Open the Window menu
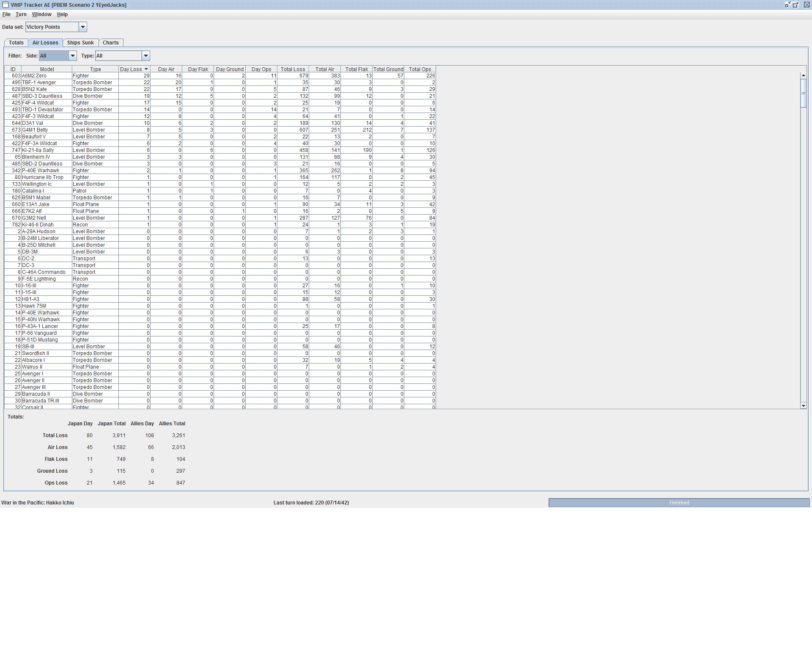The width and height of the screenshot is (812, 664). coord(41,14)
